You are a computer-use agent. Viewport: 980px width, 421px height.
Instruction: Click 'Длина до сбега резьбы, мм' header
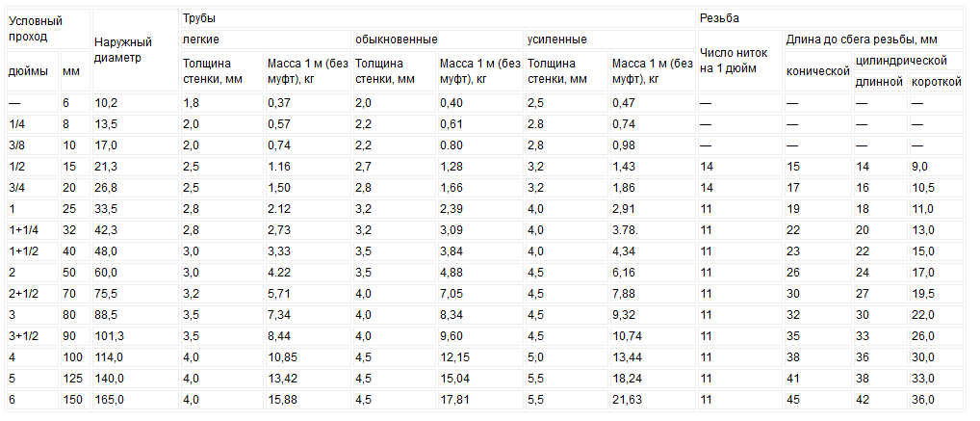tap(873, 39)
